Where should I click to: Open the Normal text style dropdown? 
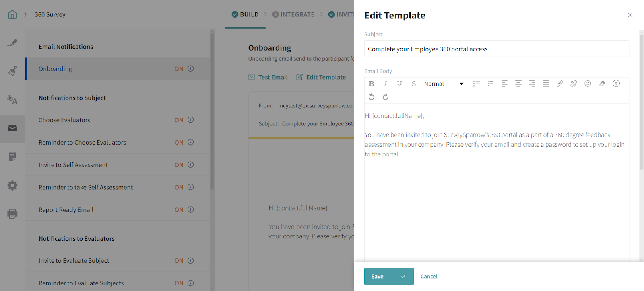click(x=444, y=84)
